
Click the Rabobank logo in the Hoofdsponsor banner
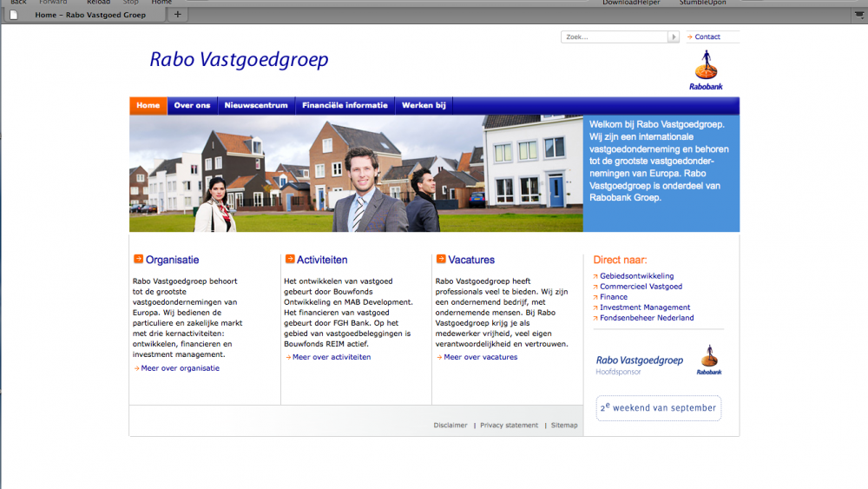pos(709,360)
